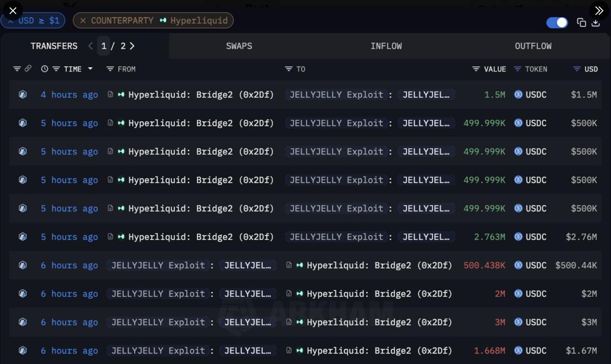Switch to the OUTFLOW tab
Screen dimensions: 611x364
click(533, 46)
